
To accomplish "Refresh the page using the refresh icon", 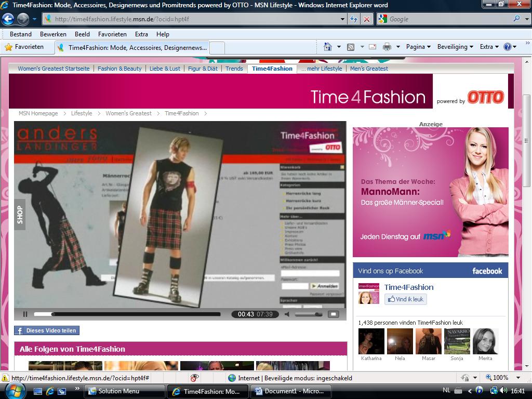I will pyautogui.click(x=353, y=19).
